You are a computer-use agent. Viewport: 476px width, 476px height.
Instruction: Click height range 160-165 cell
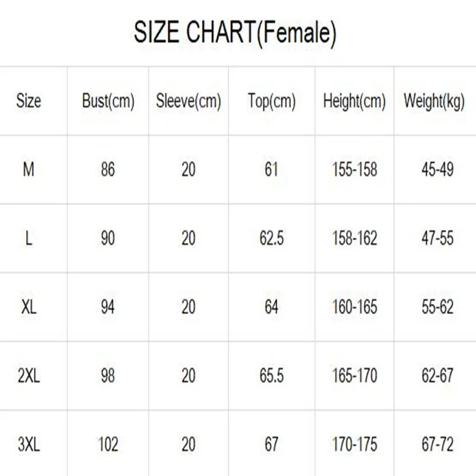click(x=355, y=307)
